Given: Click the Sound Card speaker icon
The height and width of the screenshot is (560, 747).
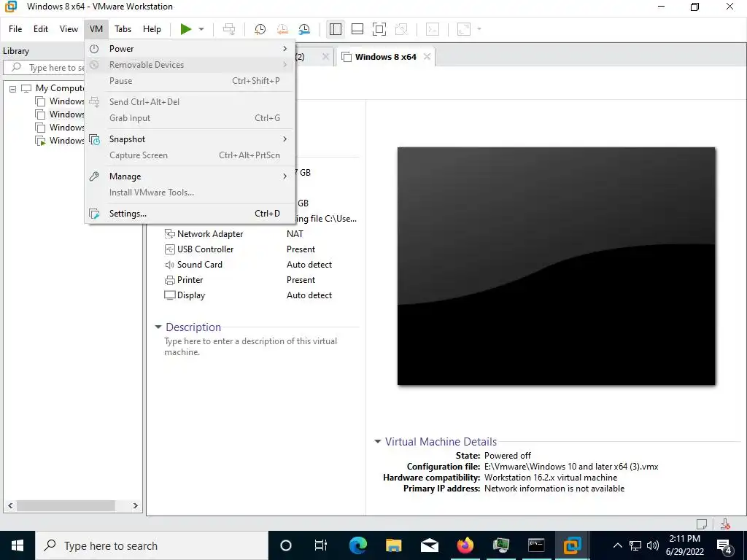Looking at the screenshot, I should pos(169,265).
